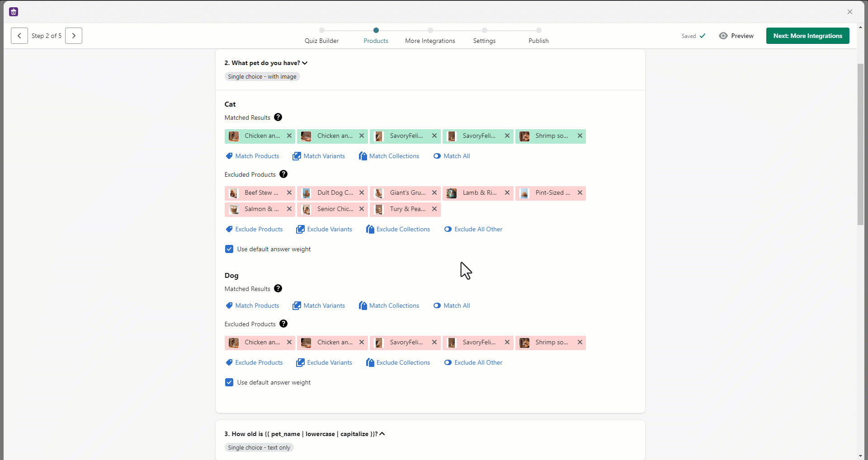
Task: Go to the previous step arrow
Action: point(19,36)
